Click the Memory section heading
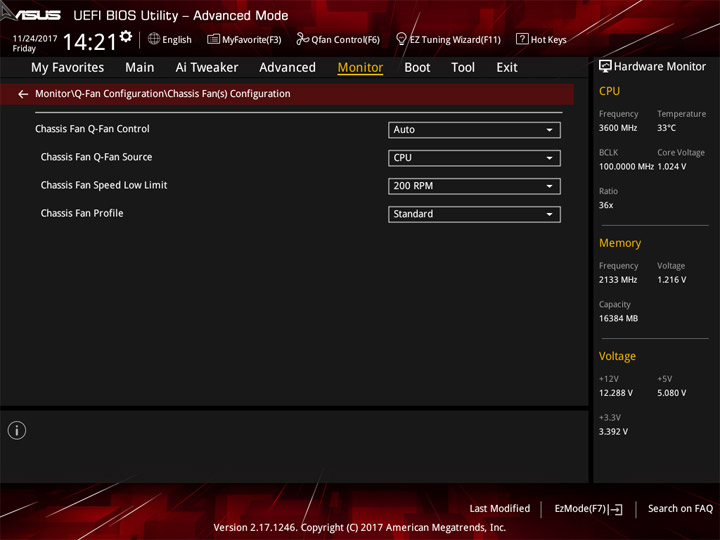 [620, 243]
